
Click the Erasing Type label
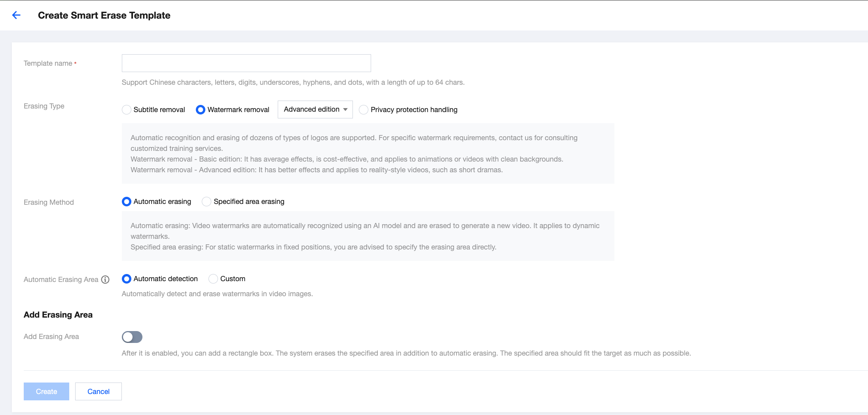coord(44,106)
